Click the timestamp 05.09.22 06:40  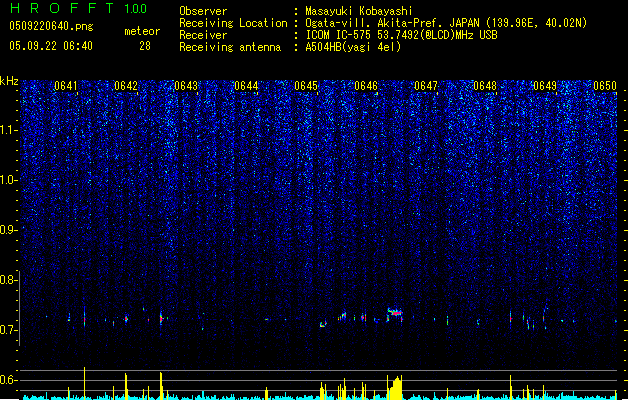coord(51,46)
